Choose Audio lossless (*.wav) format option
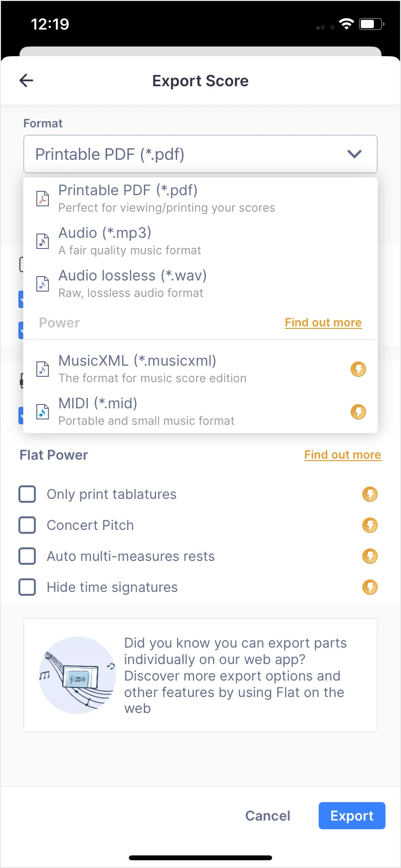Viewport: 401px width, 868px height. click(x=132, y=283)
